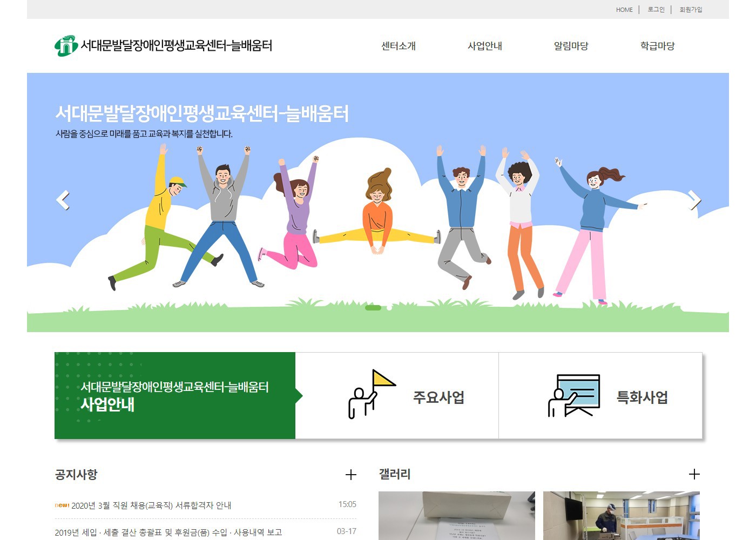Open second gallery thumbnail of office room
Screen dimensions: 756x540
pyautogui.click(x=621, y=515)
